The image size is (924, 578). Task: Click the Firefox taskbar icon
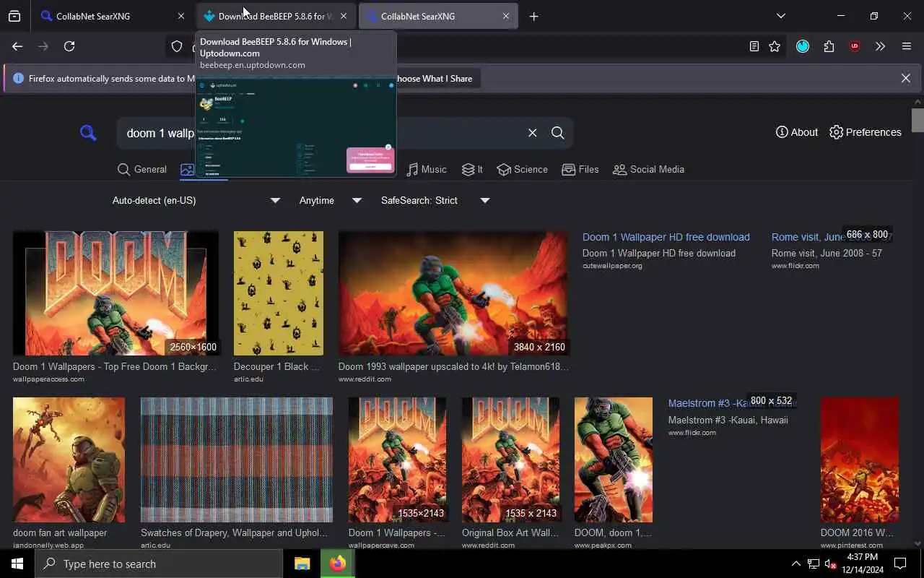click(337, 564)
